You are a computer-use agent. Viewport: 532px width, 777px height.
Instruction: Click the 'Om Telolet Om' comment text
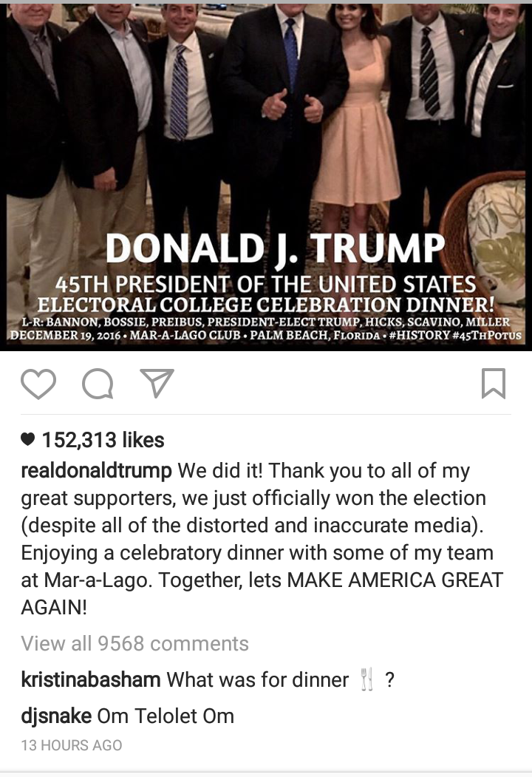pos(166,716)
